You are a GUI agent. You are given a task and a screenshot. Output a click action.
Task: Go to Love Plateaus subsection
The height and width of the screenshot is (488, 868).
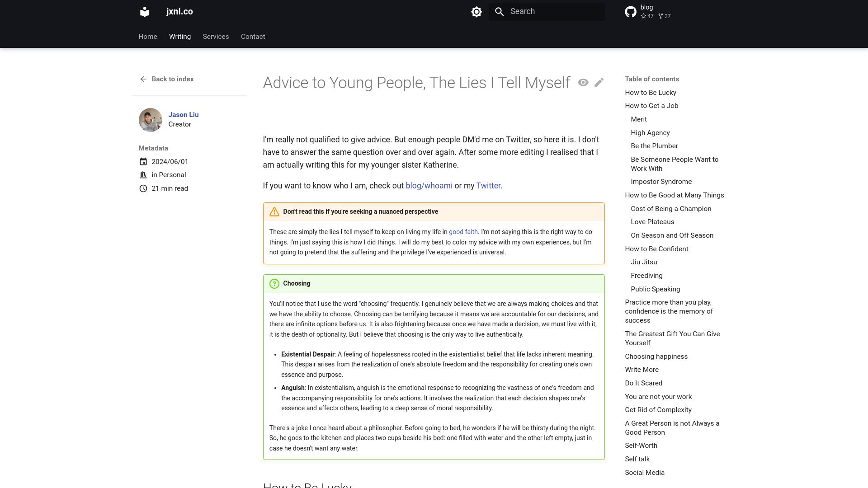[x=652, y=222]
